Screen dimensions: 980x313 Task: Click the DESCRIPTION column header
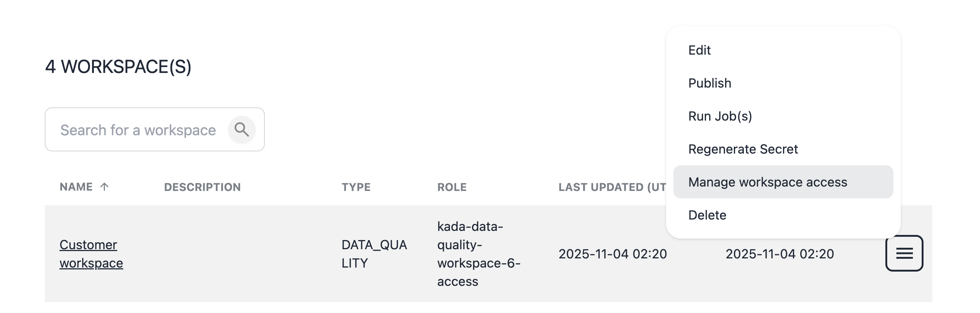point(202,187)
